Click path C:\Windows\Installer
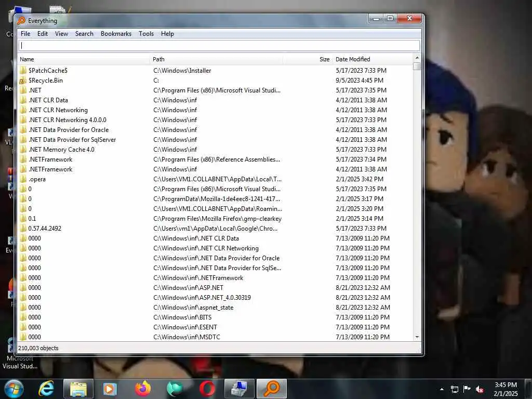Image resolution: width=532 pixels, height=399 pixels. tap(182, 71)
